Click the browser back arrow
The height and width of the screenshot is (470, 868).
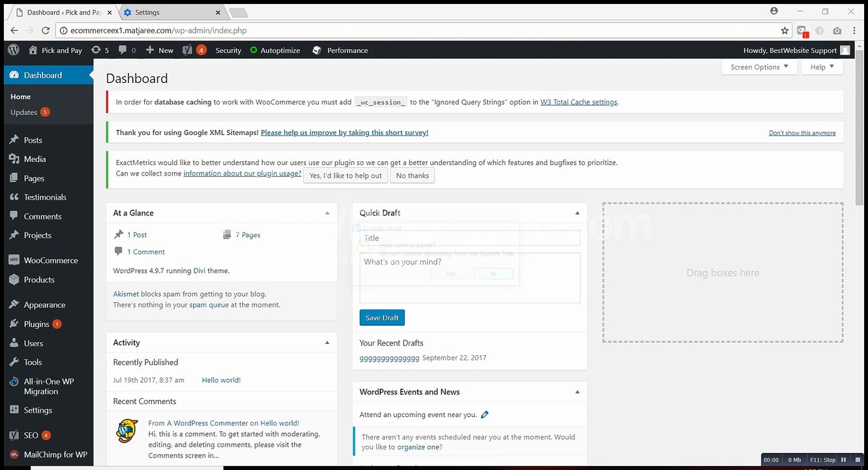point(14,30)
